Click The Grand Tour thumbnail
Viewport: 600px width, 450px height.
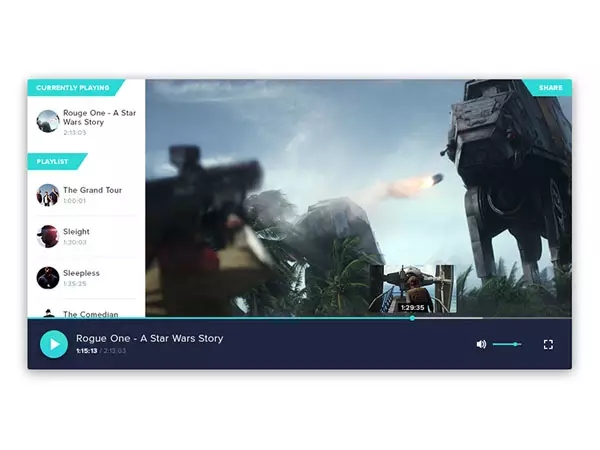48,195
